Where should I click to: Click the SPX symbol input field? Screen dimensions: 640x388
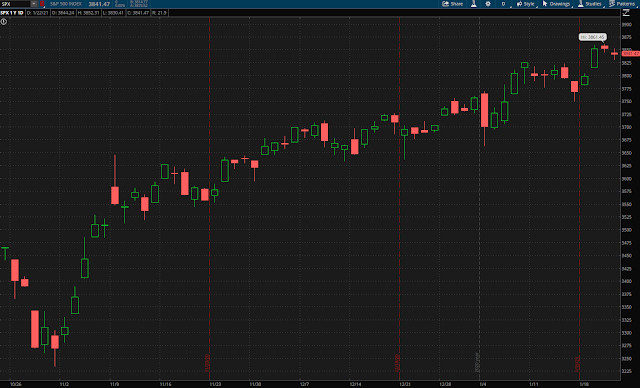(16, 4)
